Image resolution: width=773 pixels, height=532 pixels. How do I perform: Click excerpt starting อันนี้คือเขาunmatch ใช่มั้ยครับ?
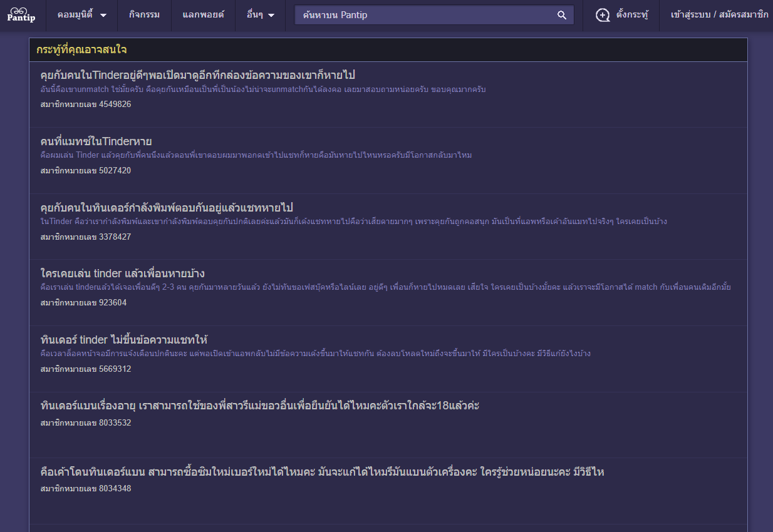point(263,90)
